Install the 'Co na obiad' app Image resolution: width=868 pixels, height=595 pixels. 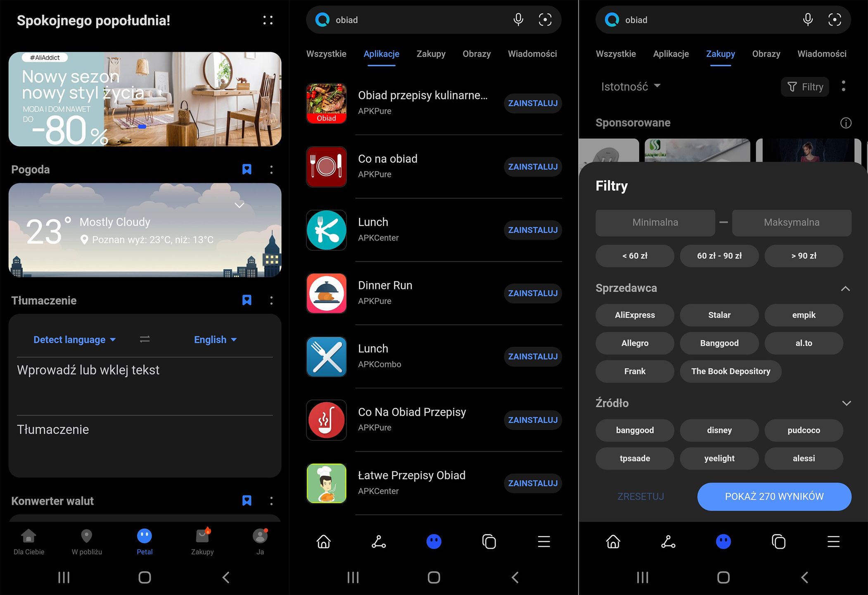533,167
